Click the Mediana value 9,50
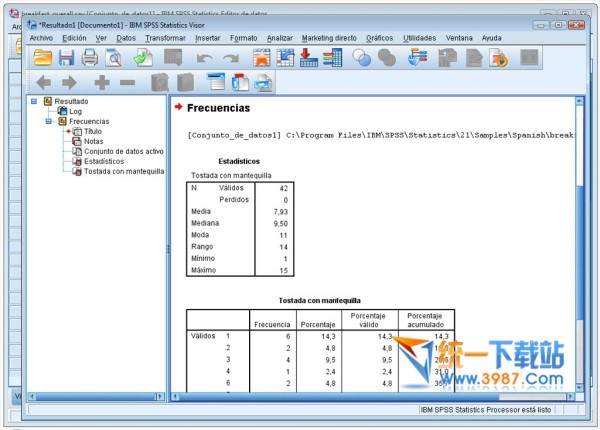The image size is (600, 430). tap(280, 223)
